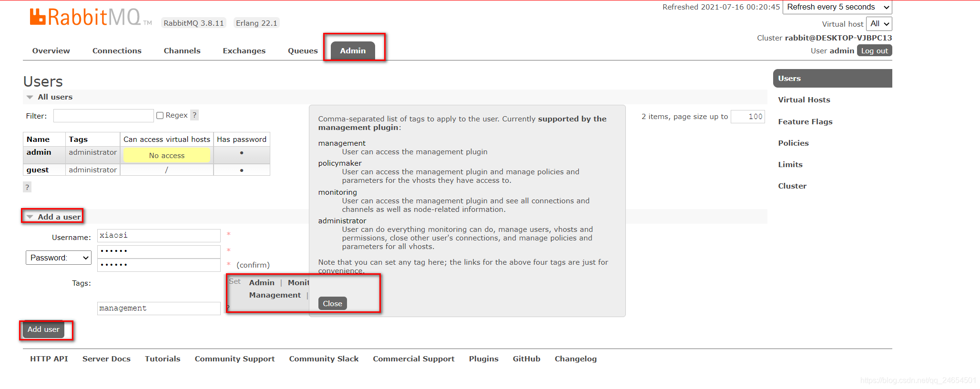Image resolution: width=980 pixels, height=389 pixels.
Task: Select the Admin tab
Action: pos(353,51)
